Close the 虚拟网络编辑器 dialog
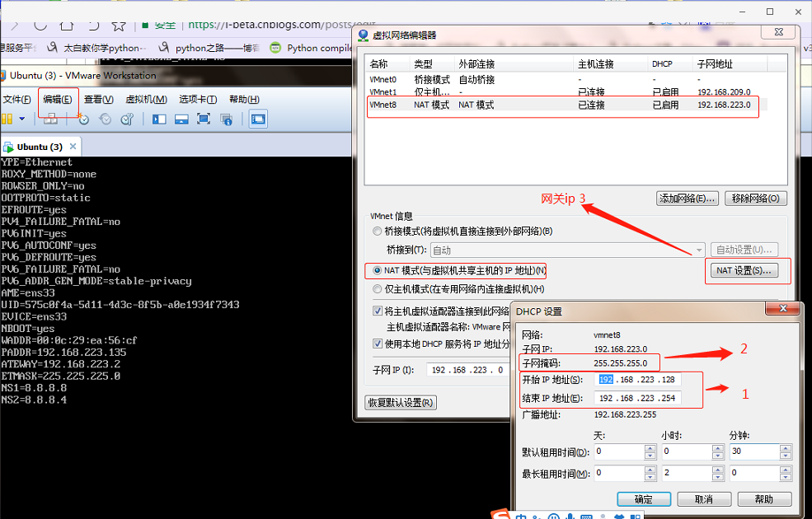The width and height of the screenshot is (812, 519). point(779,31)
